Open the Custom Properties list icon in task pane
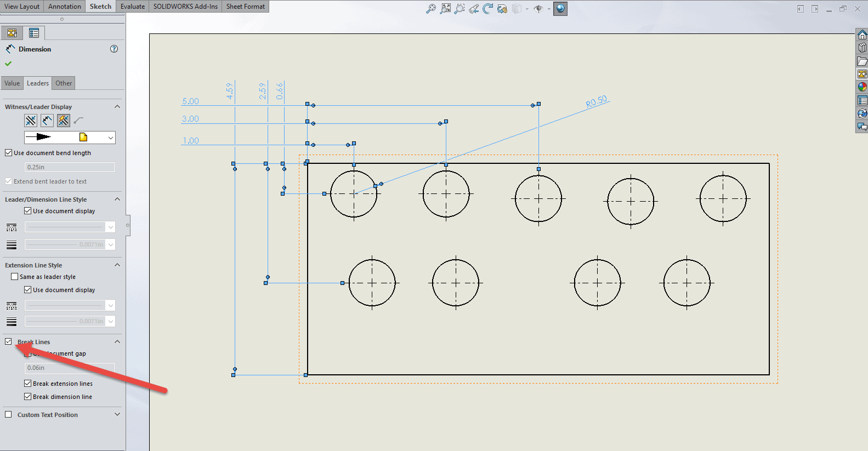This screenshot has width=868, height=451. [x=862, y=100]
